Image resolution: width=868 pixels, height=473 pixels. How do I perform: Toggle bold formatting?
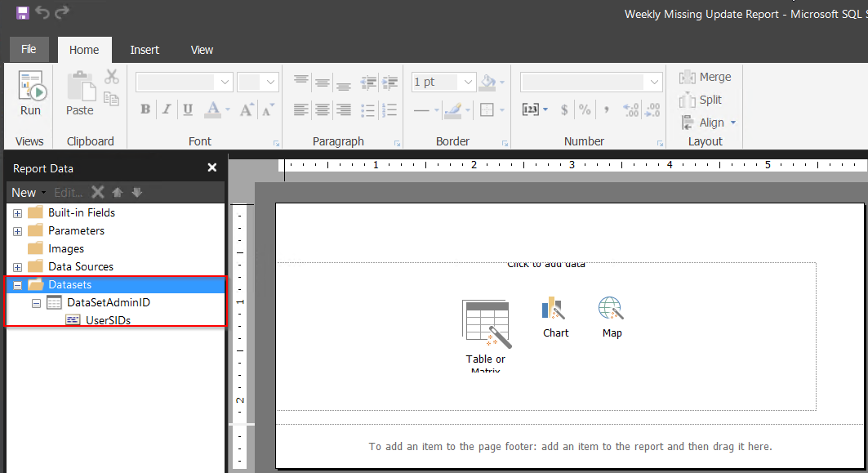[145, 109]
